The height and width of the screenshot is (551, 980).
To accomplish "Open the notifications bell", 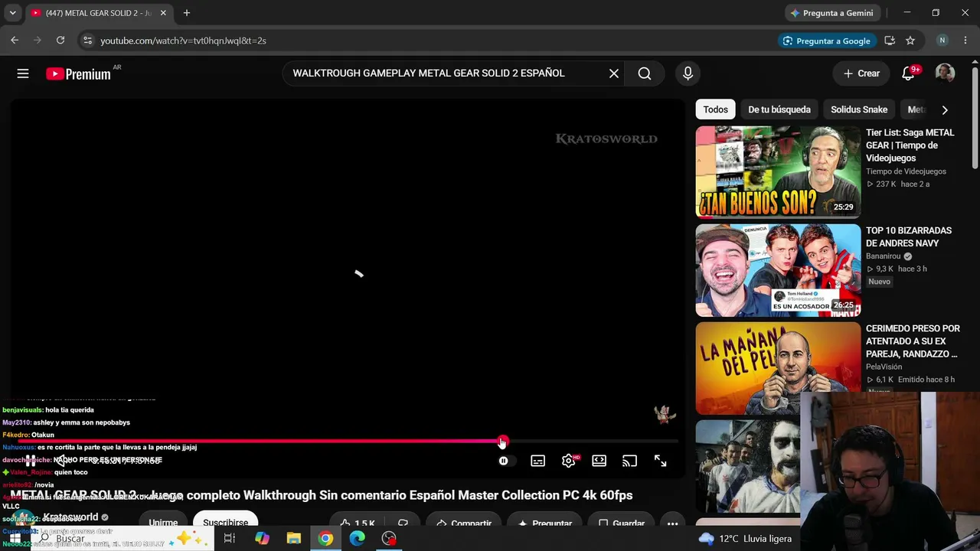I will [x=908, y=73].
